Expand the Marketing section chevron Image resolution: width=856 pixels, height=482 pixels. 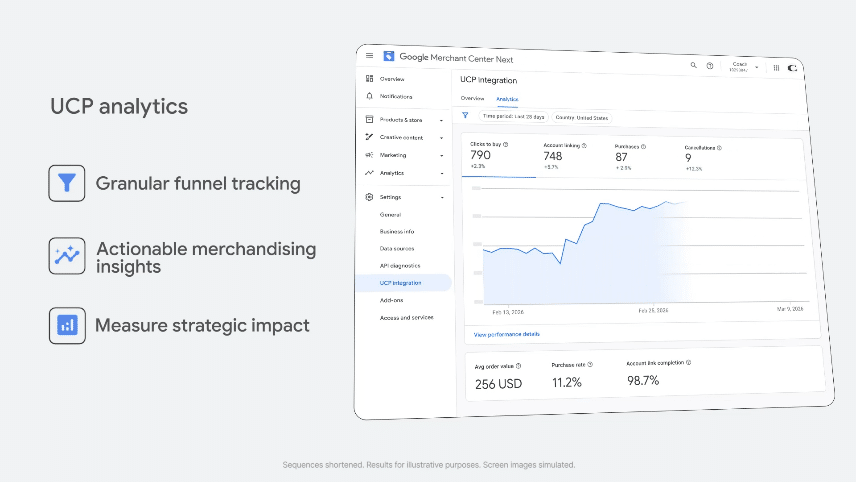click(441, 156)
